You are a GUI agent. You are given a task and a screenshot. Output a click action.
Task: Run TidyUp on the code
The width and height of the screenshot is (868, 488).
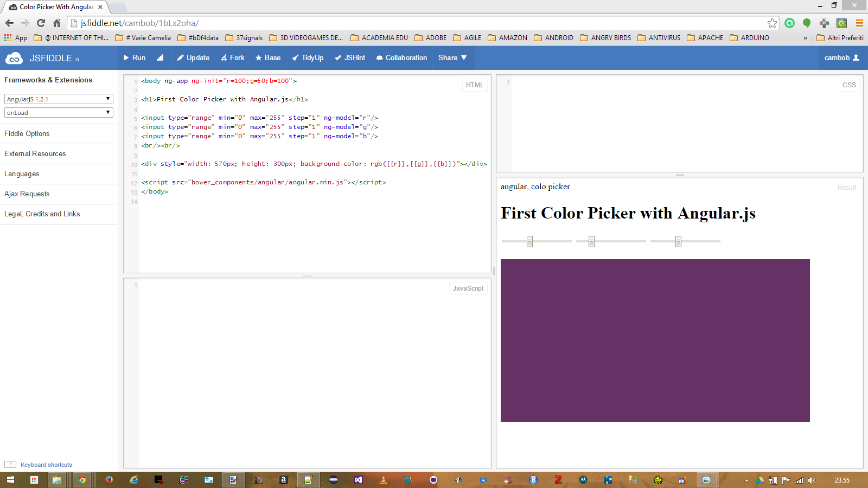308,58
